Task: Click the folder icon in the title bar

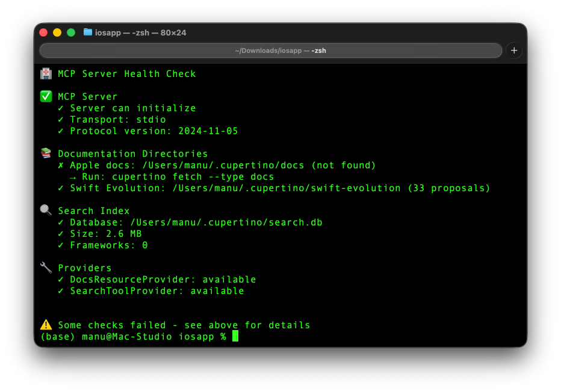Action: click(88, 32)
